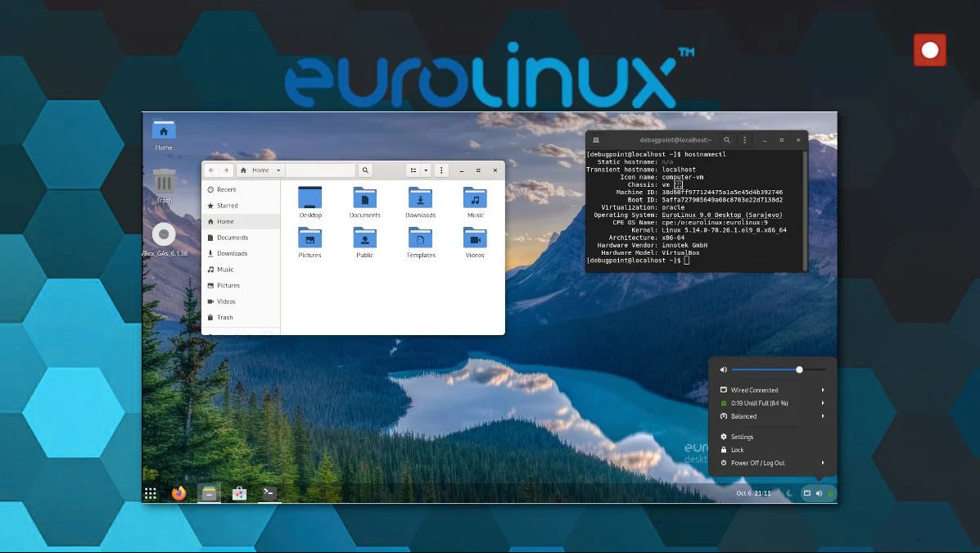Open the terminal hamburger menu button
The width and height of the screenshot is (980, 553).
click(744, 140)
